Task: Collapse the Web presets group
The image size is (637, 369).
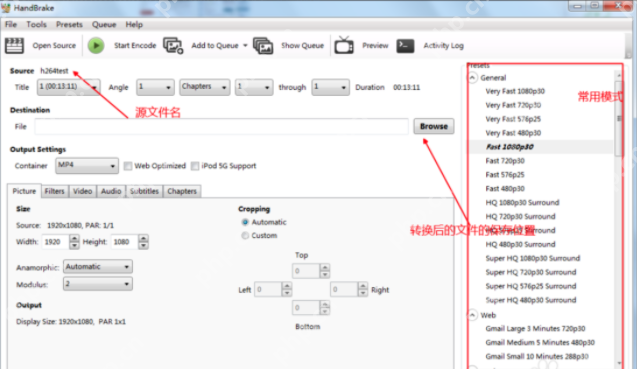Action: point(472,315)
